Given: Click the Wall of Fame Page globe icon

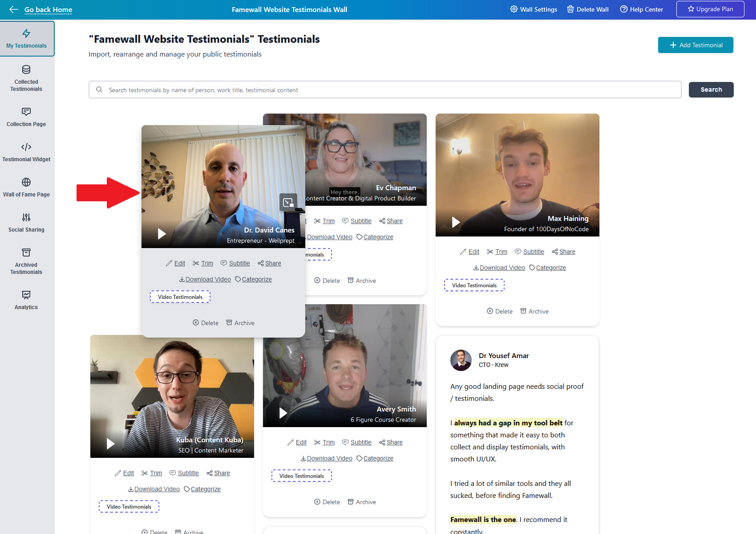Looking at the screenshot, I should point(26,182).
